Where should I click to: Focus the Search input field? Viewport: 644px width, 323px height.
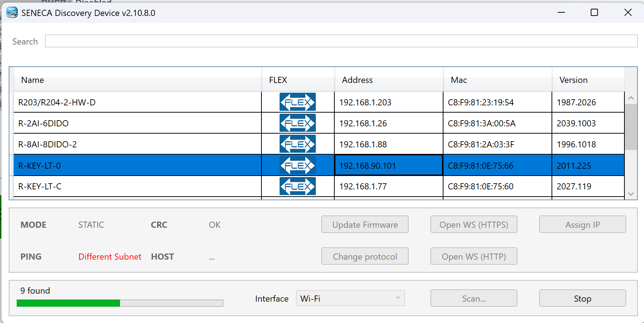[x=341, y=41]
